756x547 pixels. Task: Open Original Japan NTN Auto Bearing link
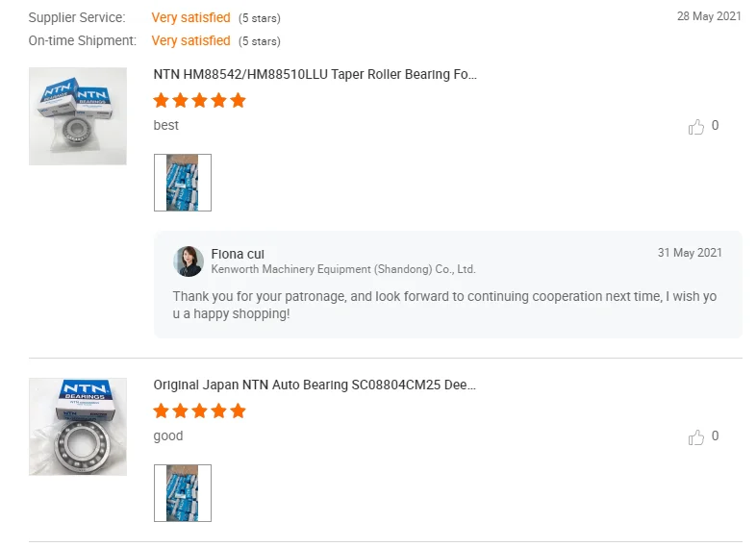click(315, 385)
